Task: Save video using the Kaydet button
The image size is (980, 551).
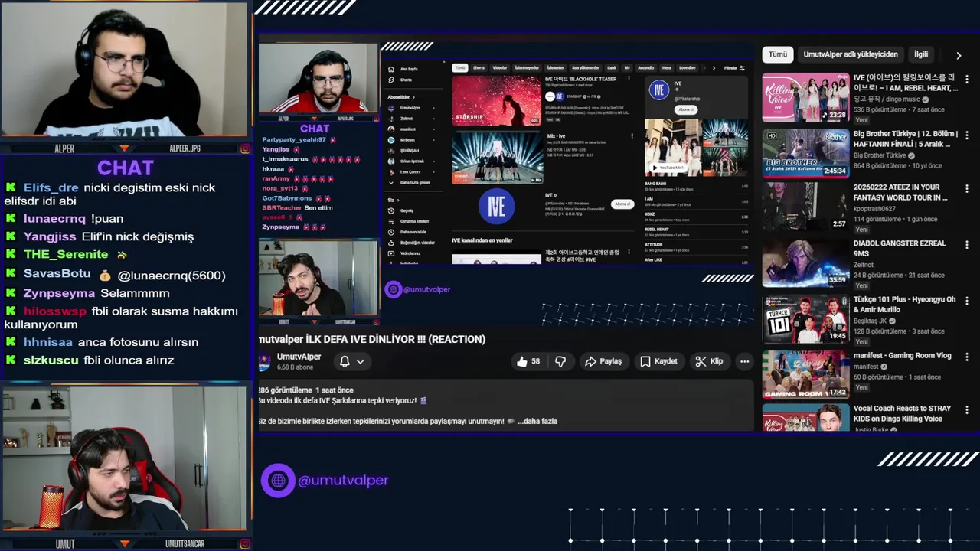Action: point(658,361)
